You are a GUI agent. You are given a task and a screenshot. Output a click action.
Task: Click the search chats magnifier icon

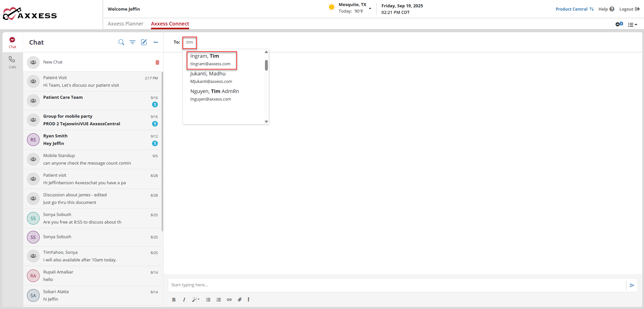121,42
